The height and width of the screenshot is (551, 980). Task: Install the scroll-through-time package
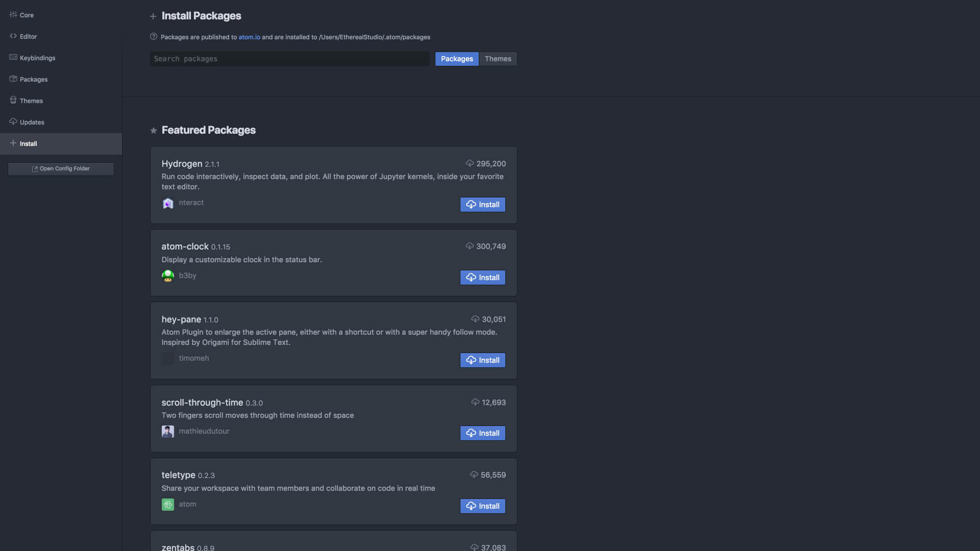pyautogui.click(x=482, y=433)
